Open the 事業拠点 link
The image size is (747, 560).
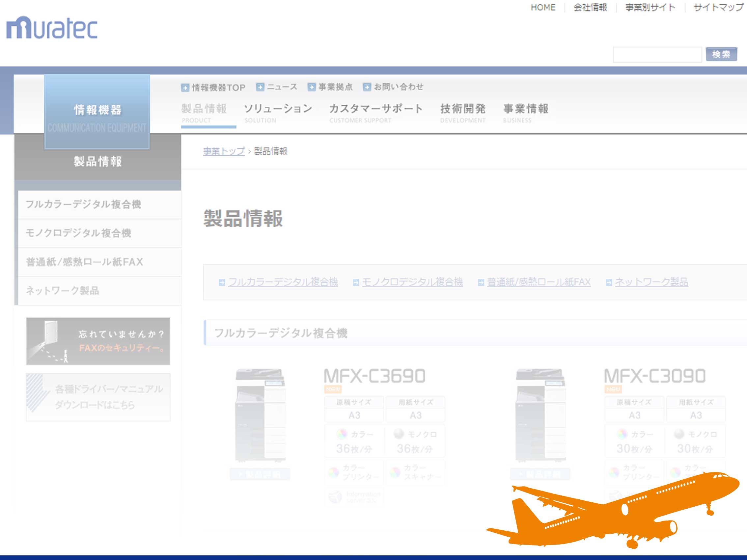335,87
